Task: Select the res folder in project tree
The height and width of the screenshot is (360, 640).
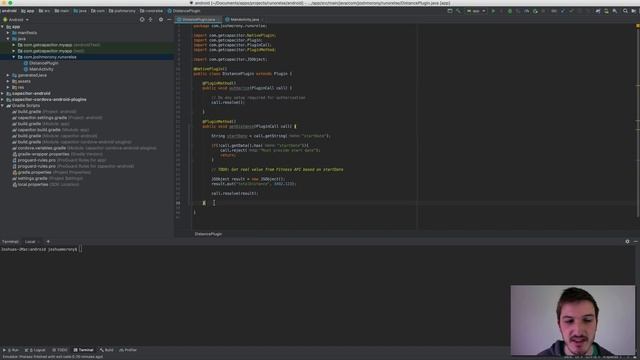Action: tap(18, 87)
